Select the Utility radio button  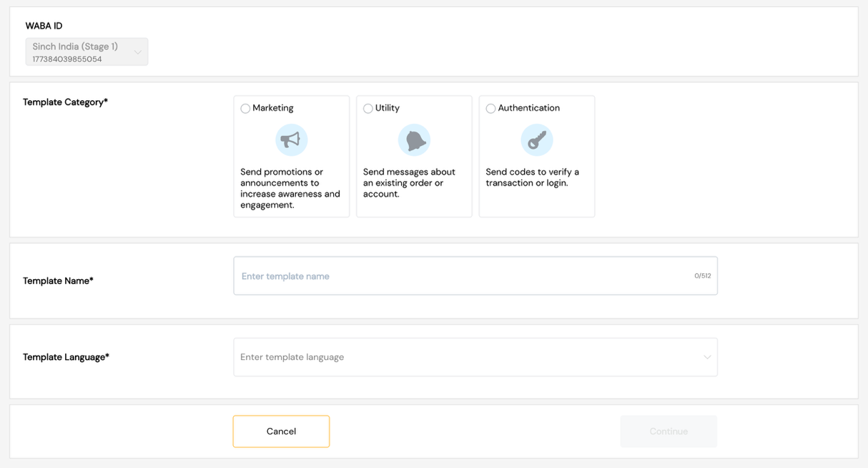pos(368,109)
